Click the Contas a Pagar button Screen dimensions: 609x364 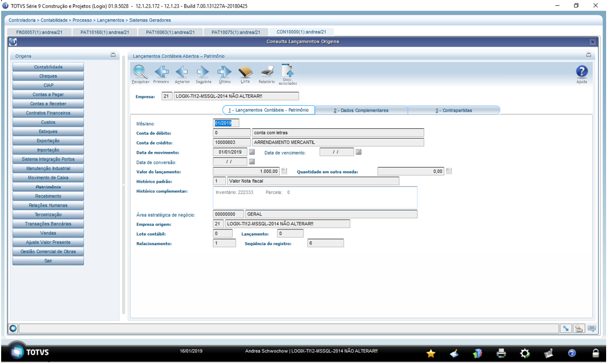[x=48, y=94]
